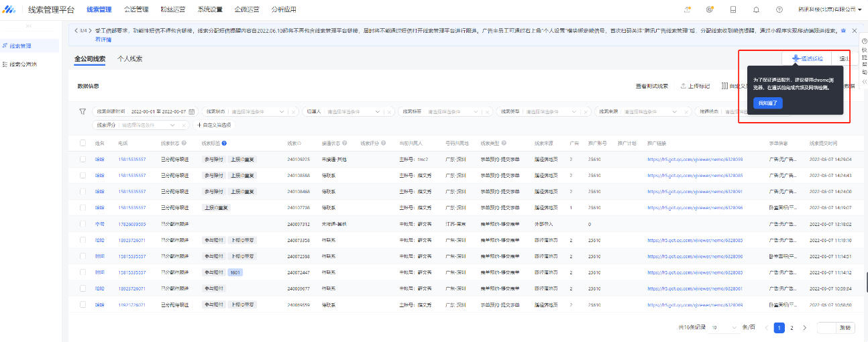Click the microphone icon for 通话质检
The height and width of the screenshot is (342, 868).
pos(796,59)
